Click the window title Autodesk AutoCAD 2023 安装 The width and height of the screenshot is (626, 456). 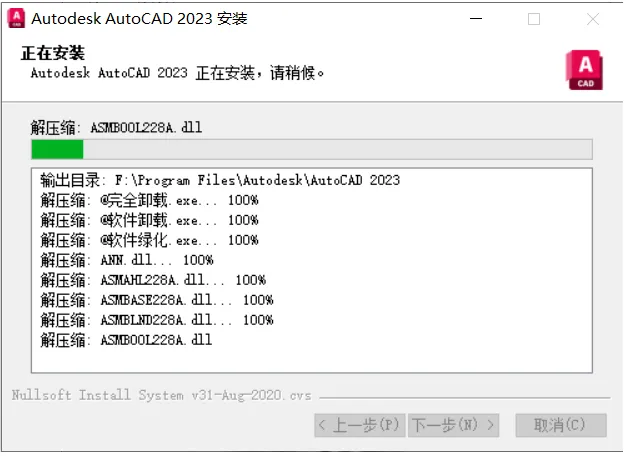coord(139,19)
